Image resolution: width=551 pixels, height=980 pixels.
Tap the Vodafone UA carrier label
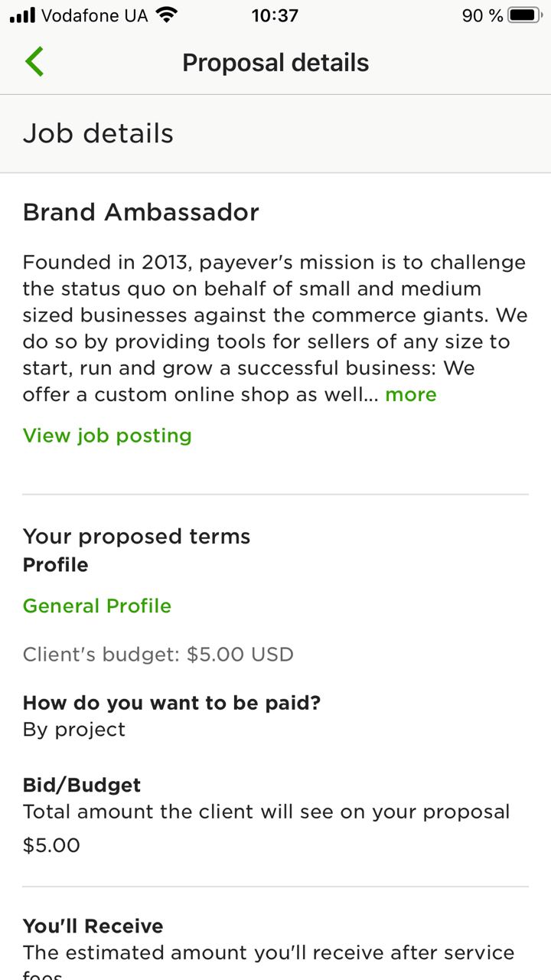pyautogui.click(x=94, y=15)
